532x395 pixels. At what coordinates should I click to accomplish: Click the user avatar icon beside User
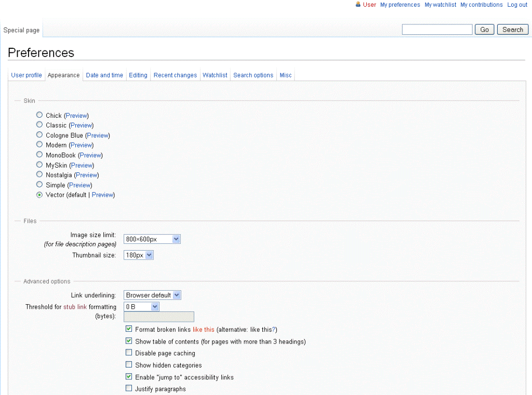pyautogui.click(x=357, y=4)
